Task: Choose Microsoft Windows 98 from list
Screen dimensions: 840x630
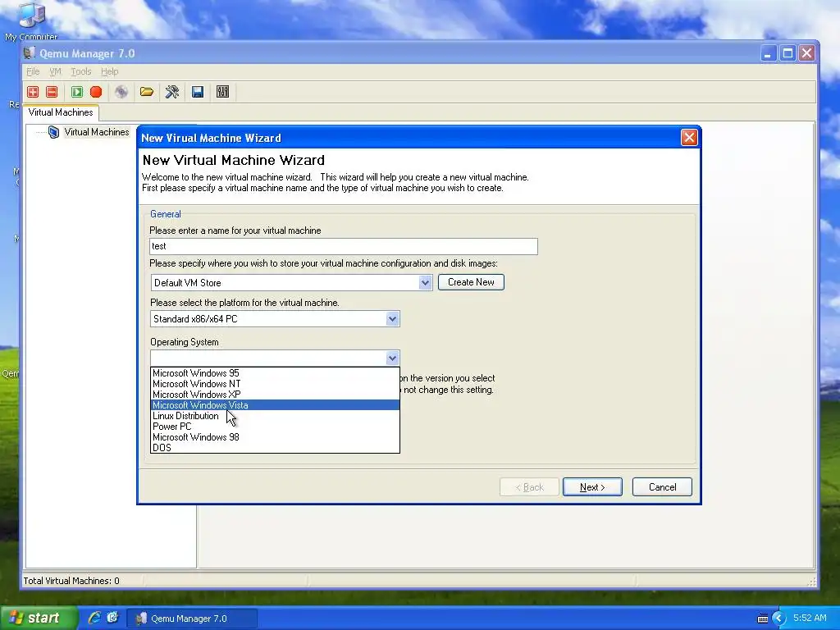Action: tap(275, 438)
